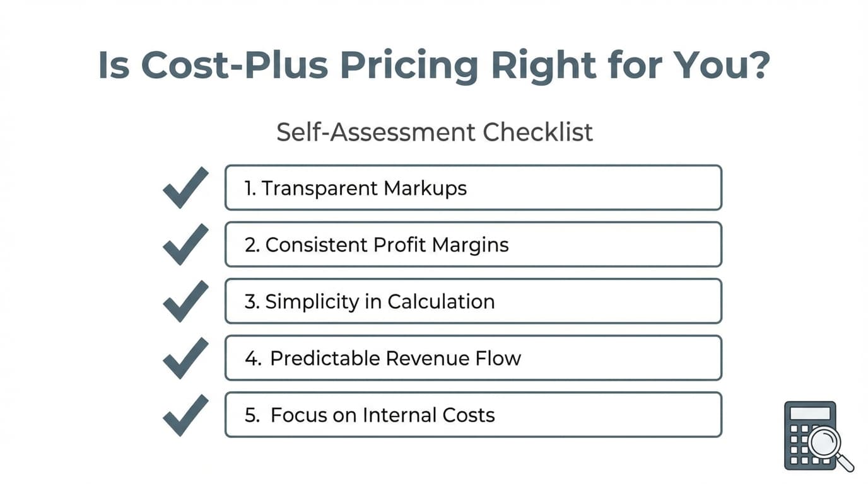The height and width of the screenshot is (484, 868).
Task: Toggle the checkmark next to Consistent Profit Margins
Action: [185, 245]
